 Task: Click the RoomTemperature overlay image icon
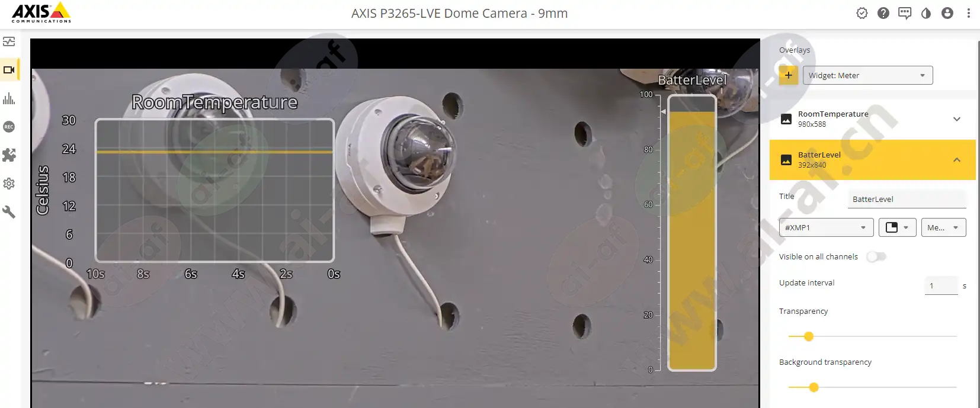(786, 119)
